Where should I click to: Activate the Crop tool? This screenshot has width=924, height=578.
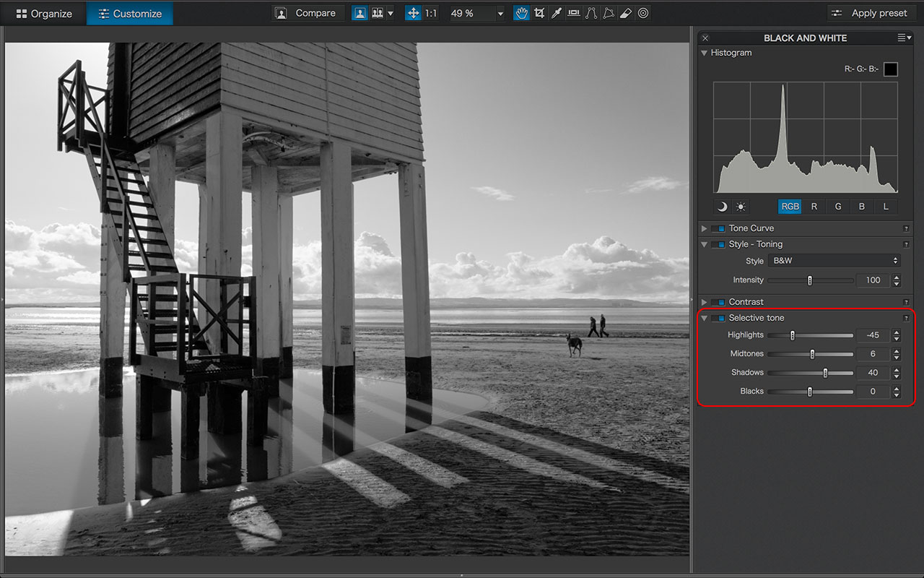click(x=539, y=13)
